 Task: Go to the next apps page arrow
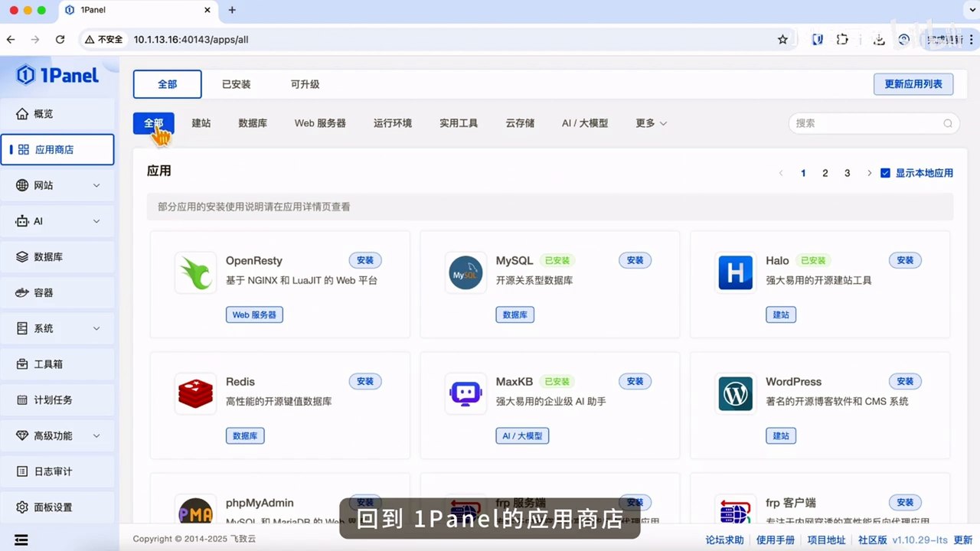click(869, 173)
